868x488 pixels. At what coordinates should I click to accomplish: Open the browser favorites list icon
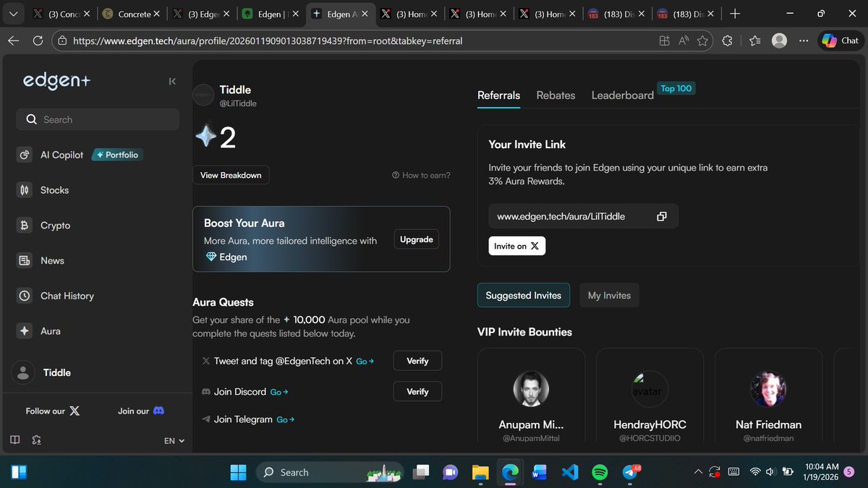pyautogui.click(x=755, y=41)
